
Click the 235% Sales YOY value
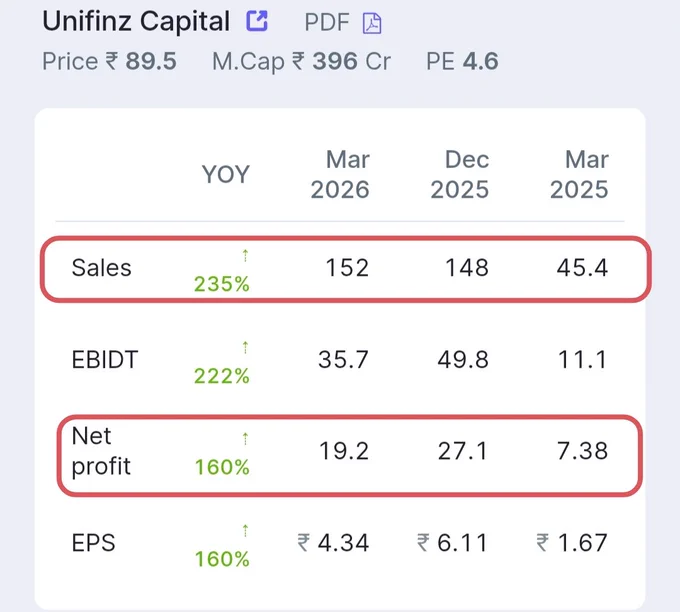point(222,284)
